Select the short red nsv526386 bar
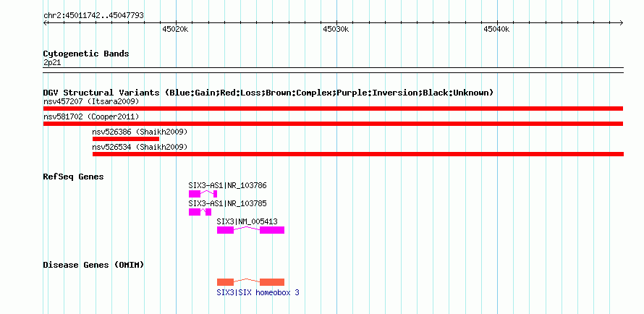Image resolution: width=644 pixels, height=314 pixels. tap(126, 139)
